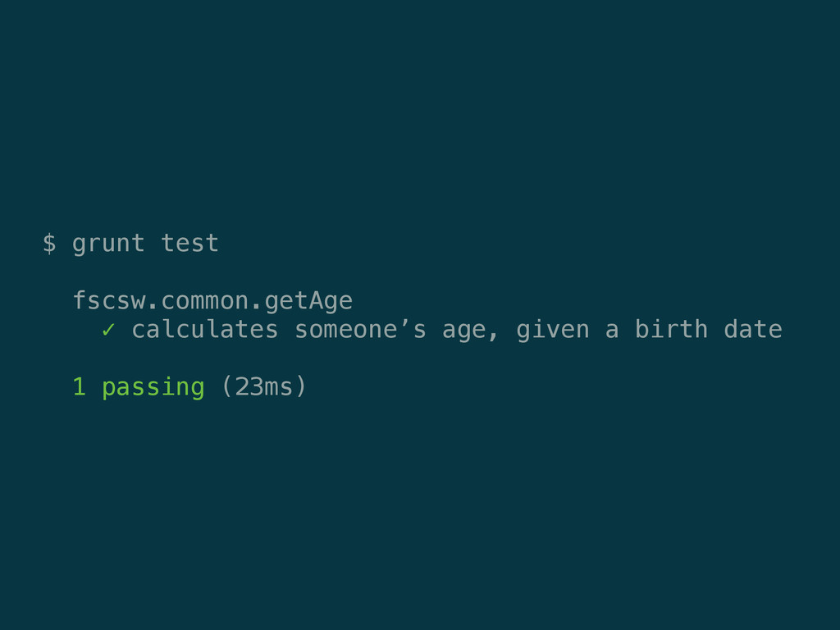Click the dollar sign shell prompt
This screenshot has width=840, height=630.
[x=49, y=243]
